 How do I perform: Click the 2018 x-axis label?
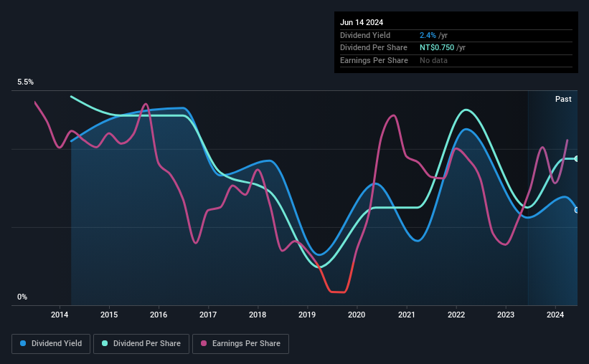[x=258, y=315]
